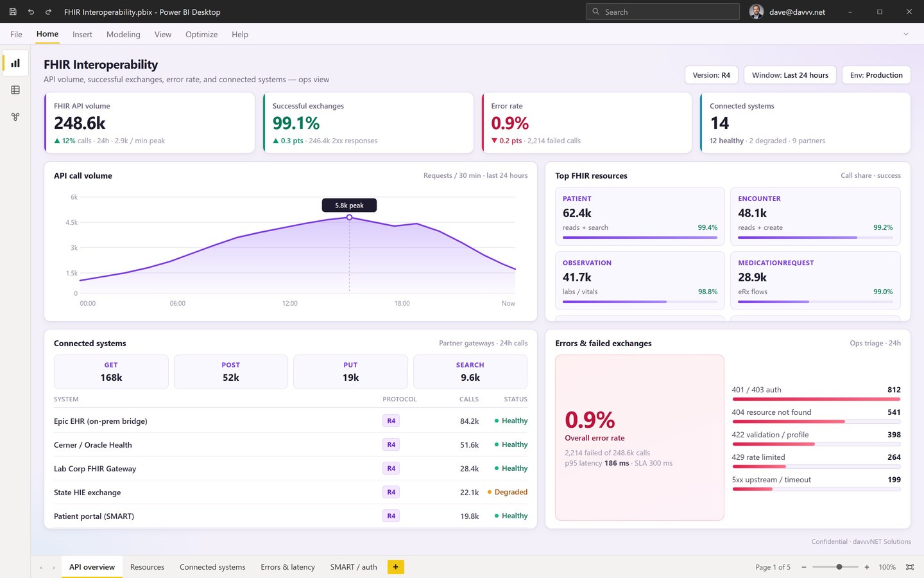Viewport: 924px width, 578px height.
Task: Click the fit to page icon
Action: click(910, 567)
